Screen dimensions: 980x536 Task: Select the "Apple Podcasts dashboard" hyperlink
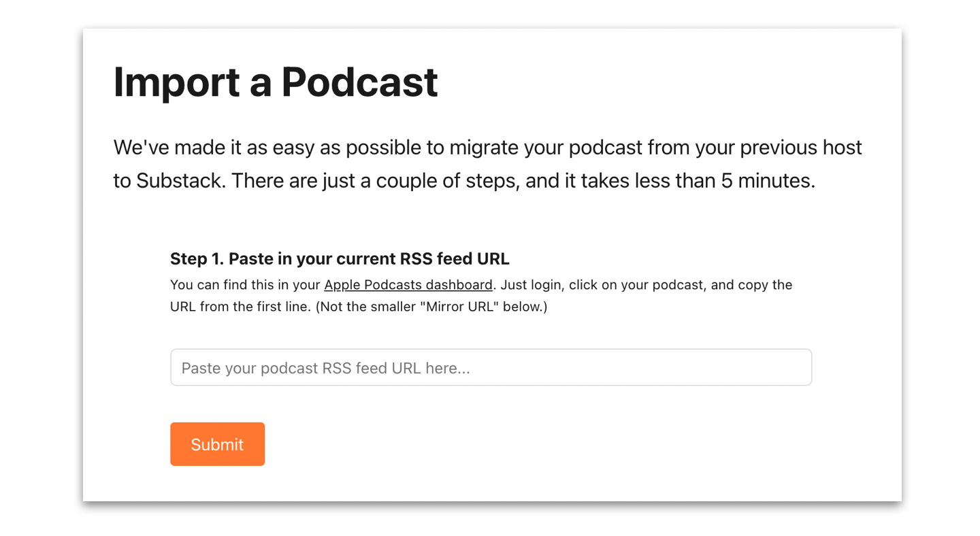click(x=408, y=284)
